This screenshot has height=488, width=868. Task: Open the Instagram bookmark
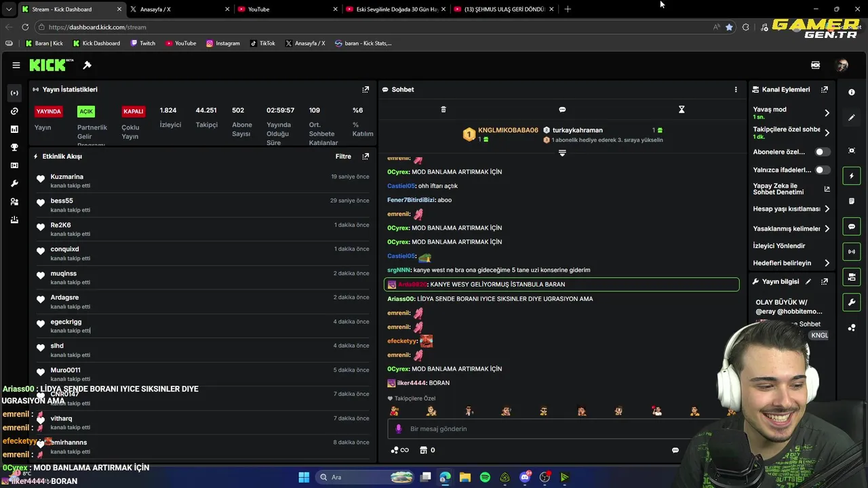coord(223,43)
